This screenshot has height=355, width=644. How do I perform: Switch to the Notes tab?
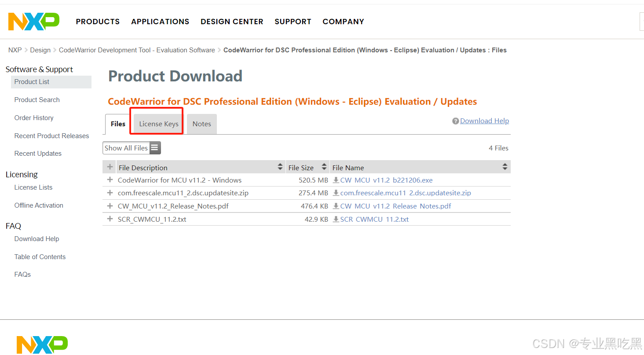(202, 124)
